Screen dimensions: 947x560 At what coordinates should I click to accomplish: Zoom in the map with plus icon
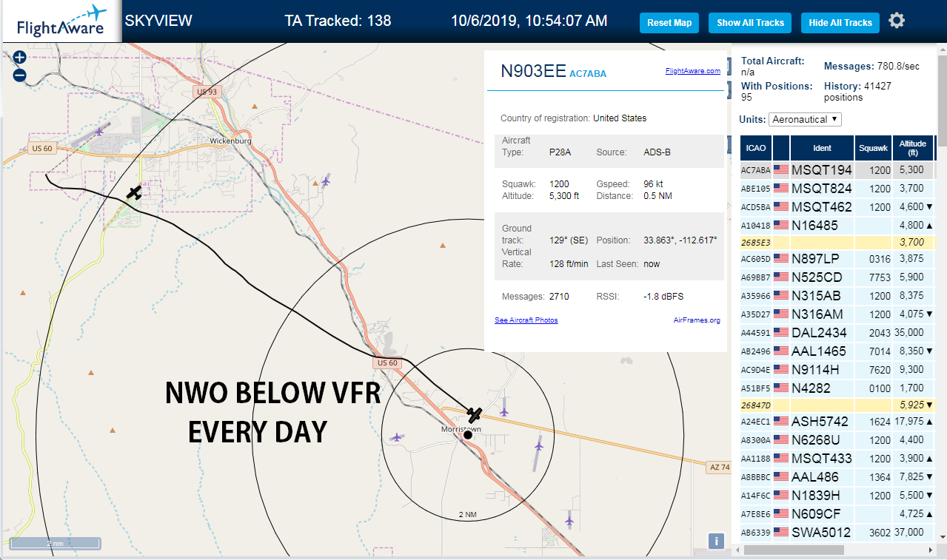(20, 57)
